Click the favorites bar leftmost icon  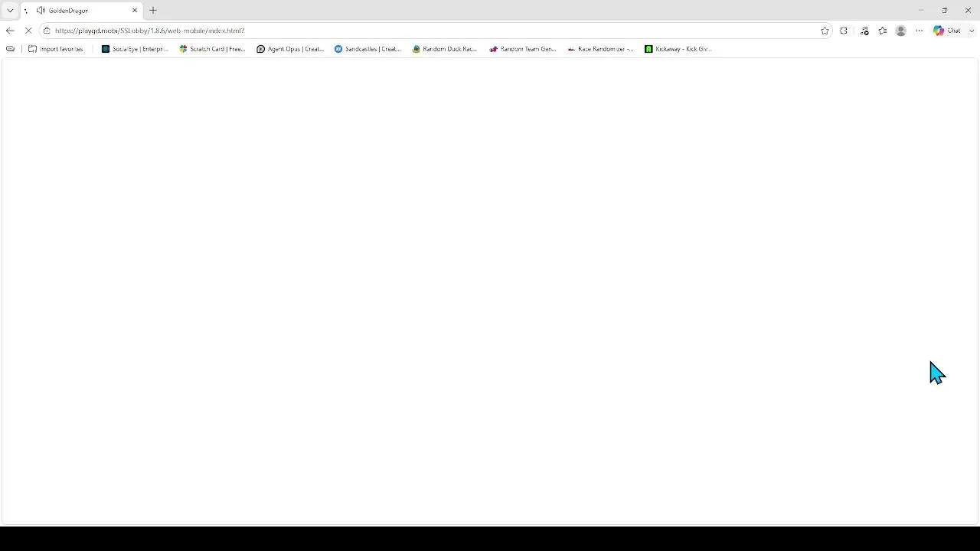tap(10, 49)
